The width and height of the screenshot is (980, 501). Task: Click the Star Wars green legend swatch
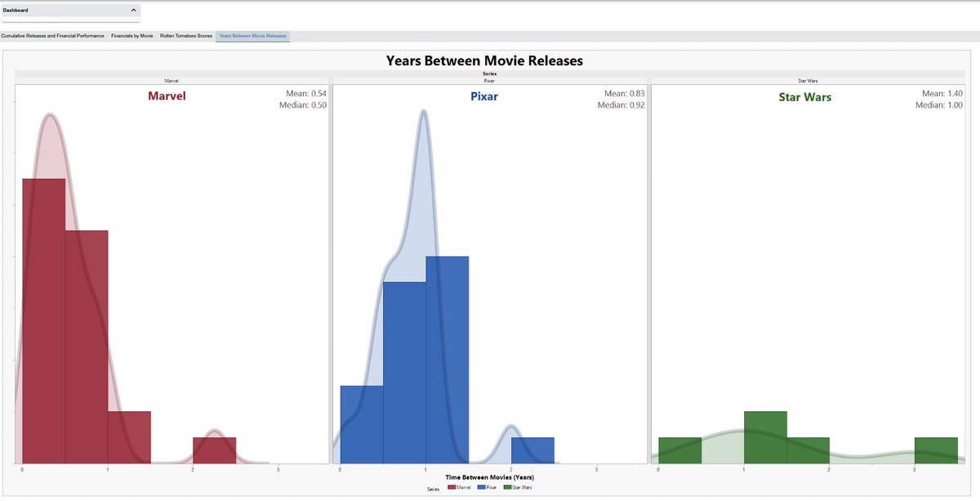(x=507, y=487)
